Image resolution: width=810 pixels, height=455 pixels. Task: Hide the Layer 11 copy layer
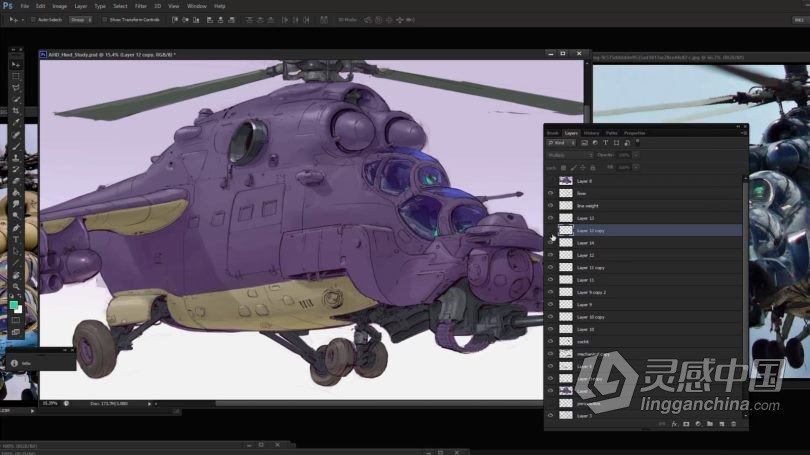tap(550, 268)
